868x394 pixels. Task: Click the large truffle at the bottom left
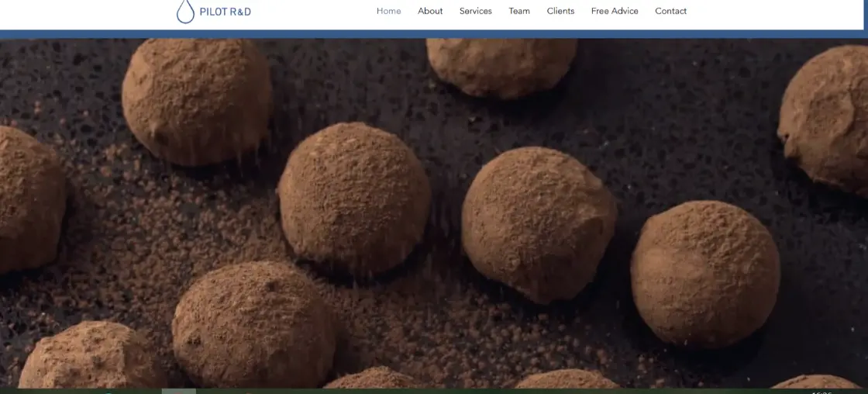tap(253, 323)
